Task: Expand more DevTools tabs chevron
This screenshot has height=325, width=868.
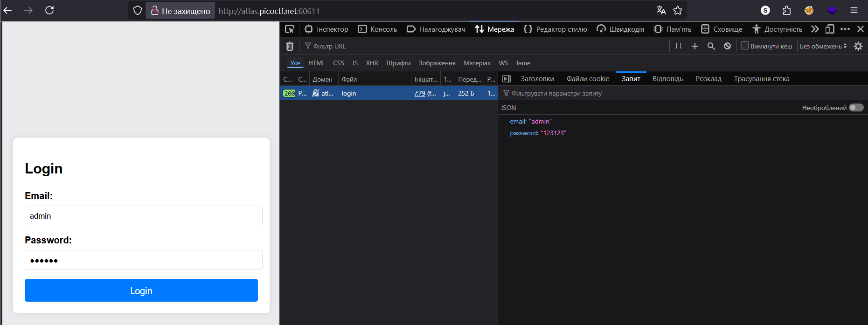Action: click(815, 29)
